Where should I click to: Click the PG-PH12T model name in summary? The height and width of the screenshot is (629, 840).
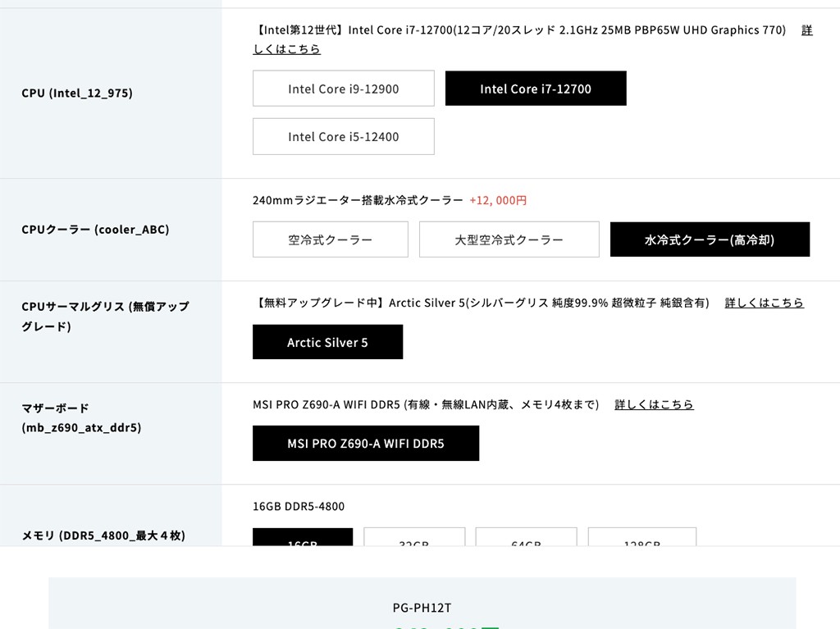(x=422, y=608)
